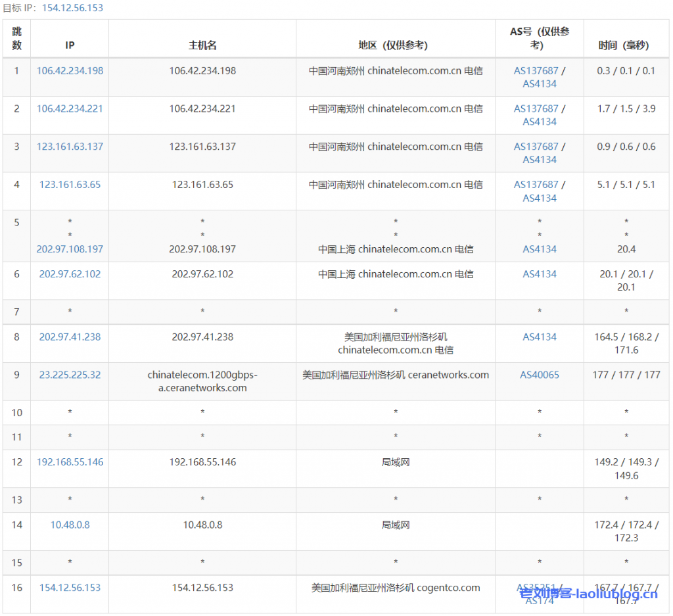Viewport: 673px width, 616px height.
Task: Open the 10.48.0.8 IP link
Action: coord(70,525)
